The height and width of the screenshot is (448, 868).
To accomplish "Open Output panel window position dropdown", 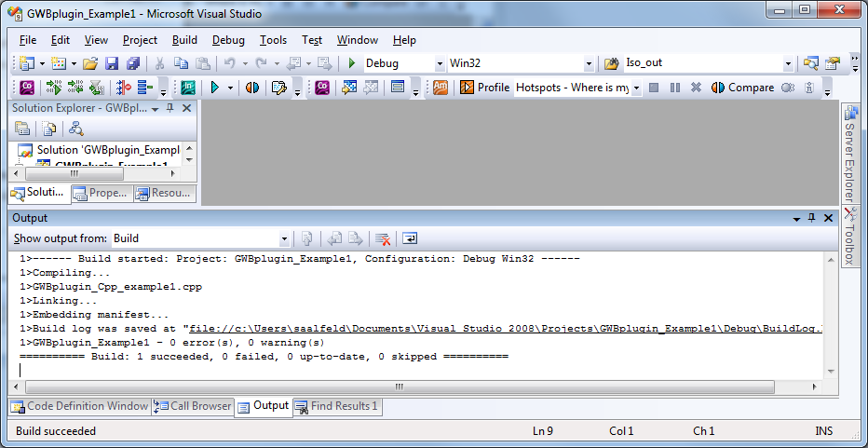I will click(x=796, y=218).
